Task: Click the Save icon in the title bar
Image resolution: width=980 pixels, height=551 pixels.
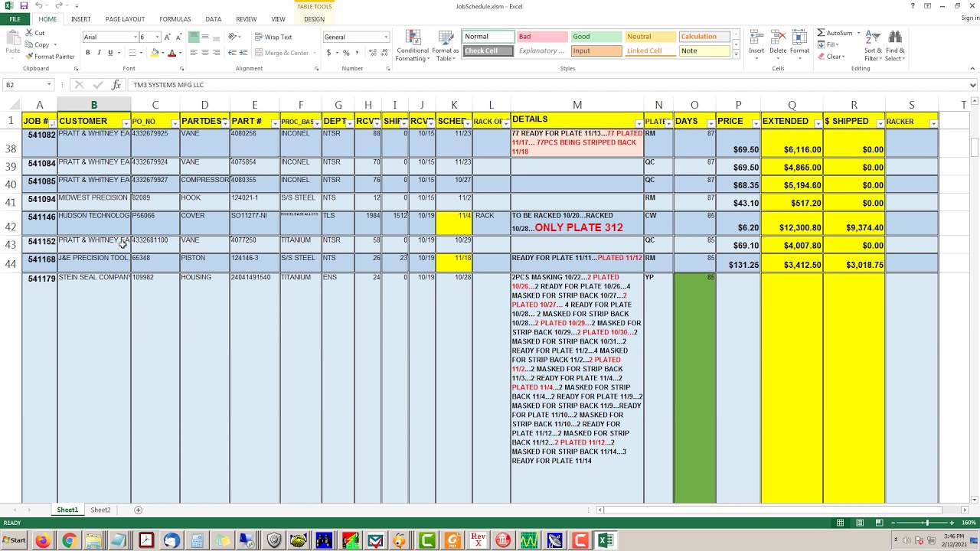Action: tap(23, 6)
